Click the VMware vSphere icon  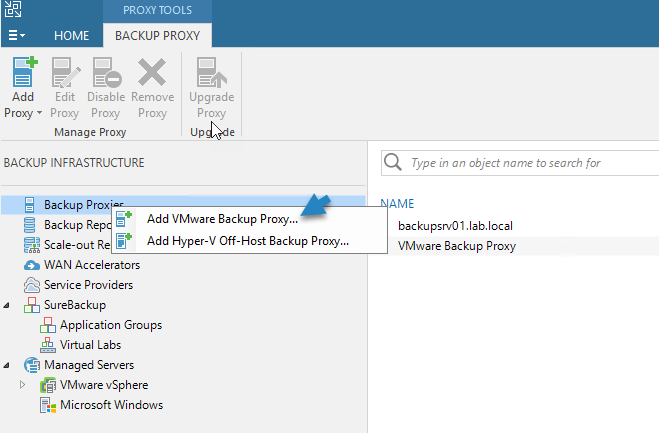(48, 385)
